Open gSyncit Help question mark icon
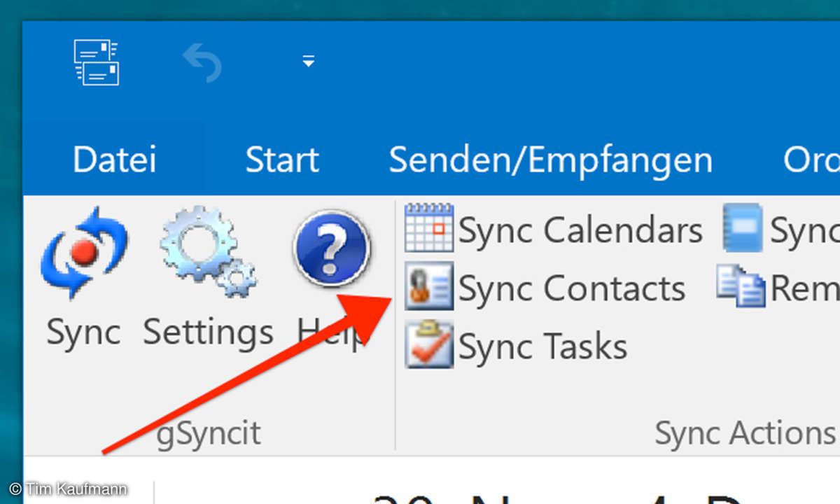840x504 pixels. [x=331, y=250]
